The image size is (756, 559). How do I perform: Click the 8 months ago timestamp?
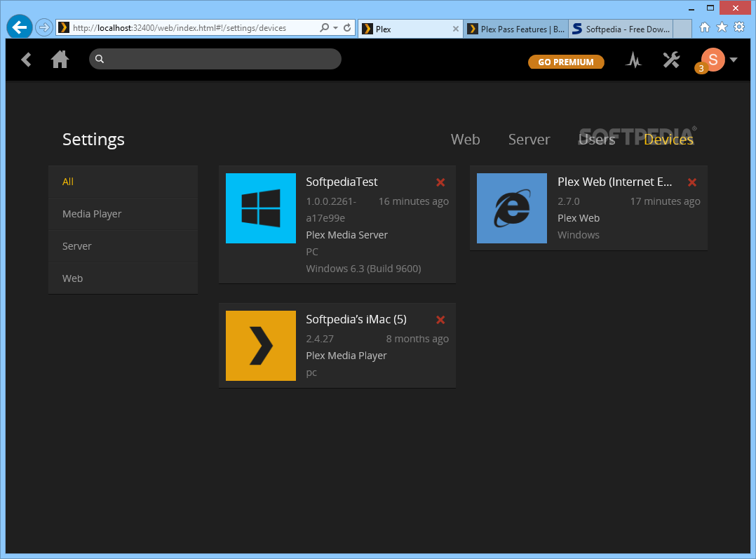click(417, 339)
